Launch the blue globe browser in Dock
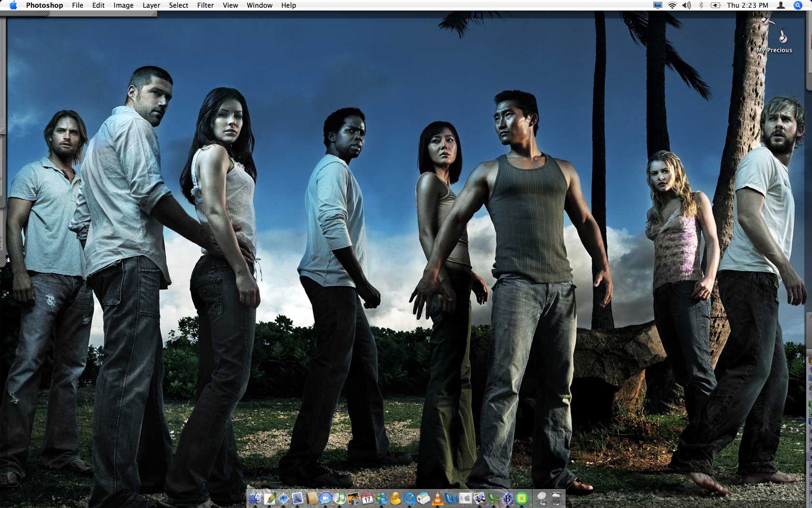This screenshot has width=812, height=508. 283,498
